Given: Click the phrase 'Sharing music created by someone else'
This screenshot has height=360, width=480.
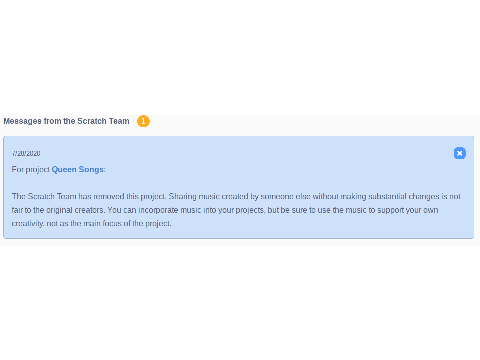Looking at the screenshot, I should point(239,196).
